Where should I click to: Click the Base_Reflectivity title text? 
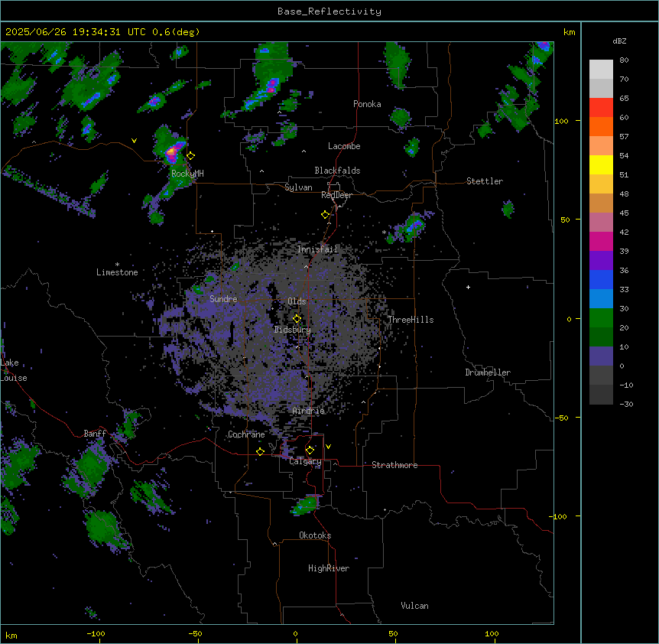(329, 11)
